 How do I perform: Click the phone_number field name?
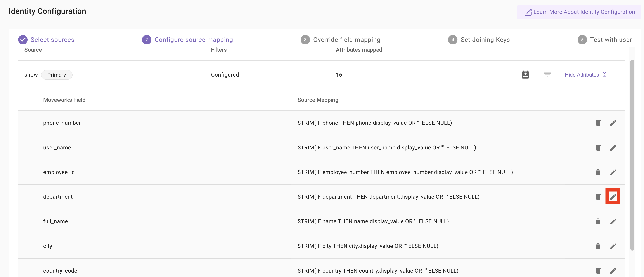click(62, 123)
